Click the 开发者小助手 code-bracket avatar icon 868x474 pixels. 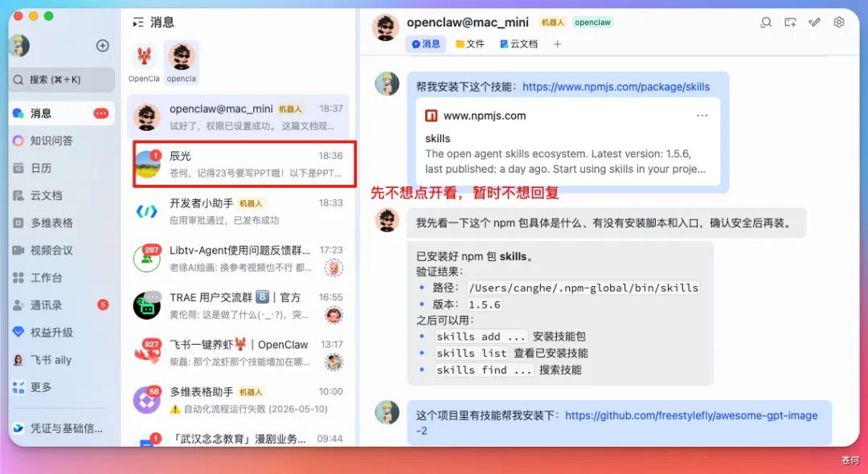click(x=147, y=211)
